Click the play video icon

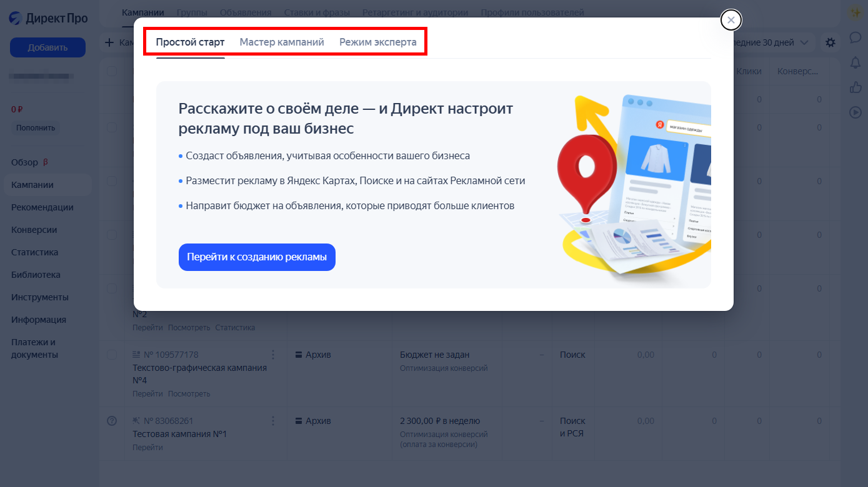(855, 112)
